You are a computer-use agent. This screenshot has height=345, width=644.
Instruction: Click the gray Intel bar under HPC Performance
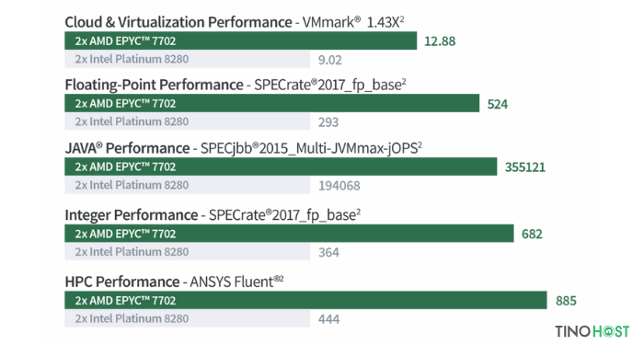click(188, 318)
